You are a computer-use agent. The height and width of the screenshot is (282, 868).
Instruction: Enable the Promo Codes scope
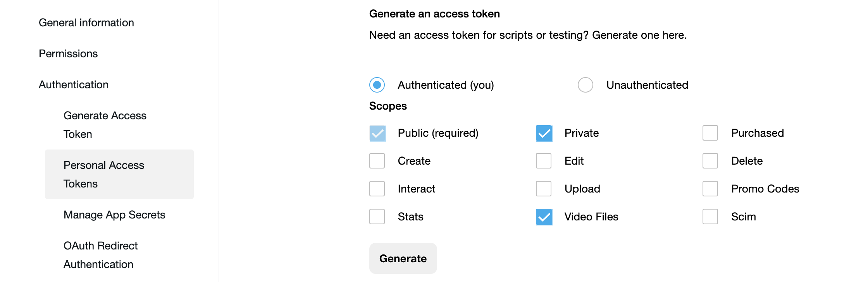pos(710,189)
